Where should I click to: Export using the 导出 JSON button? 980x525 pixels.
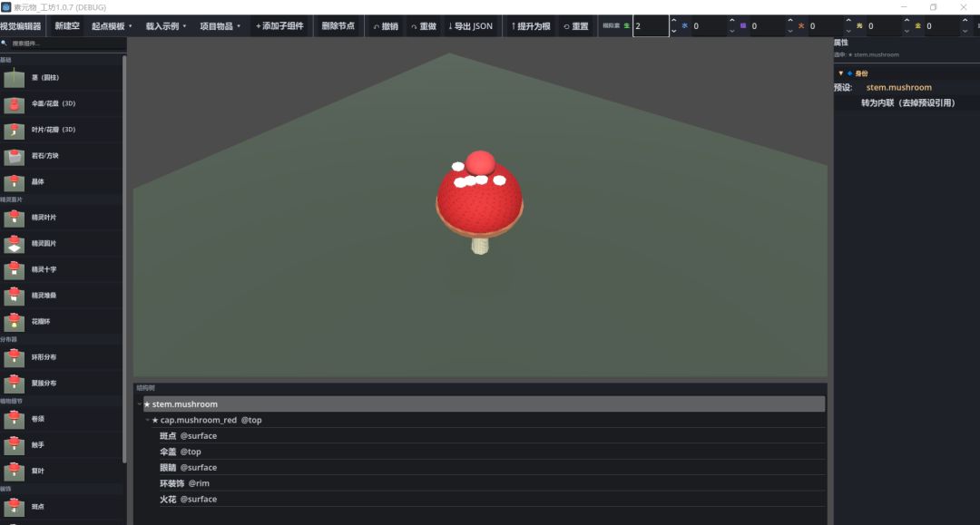pos(471,26)
